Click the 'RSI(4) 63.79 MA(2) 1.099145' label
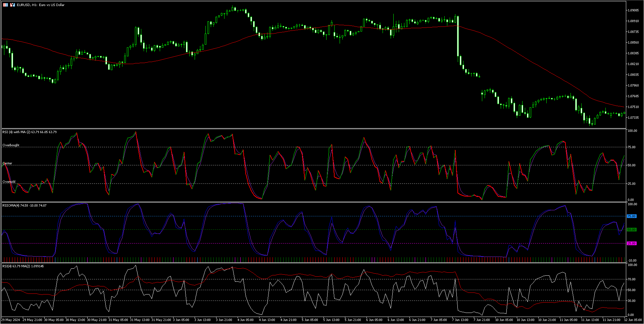The height and width of the screenshot is (324, 644). coord(23,266)
